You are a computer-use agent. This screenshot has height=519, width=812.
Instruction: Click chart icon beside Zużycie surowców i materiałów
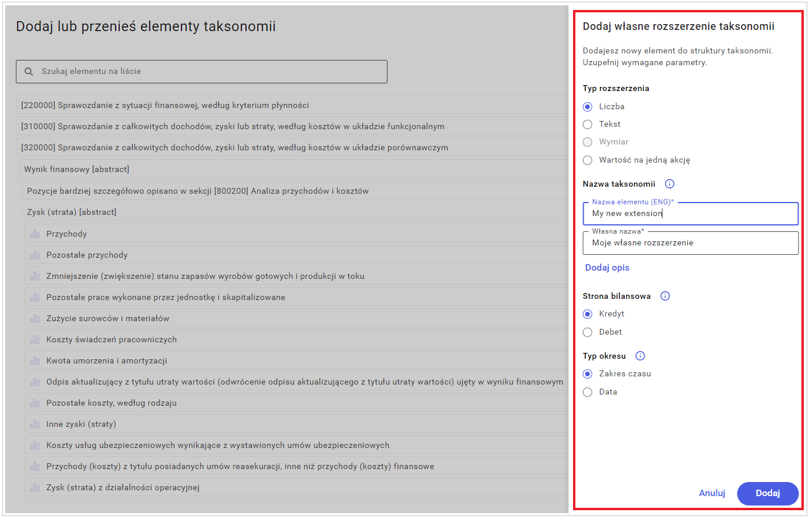35,319
